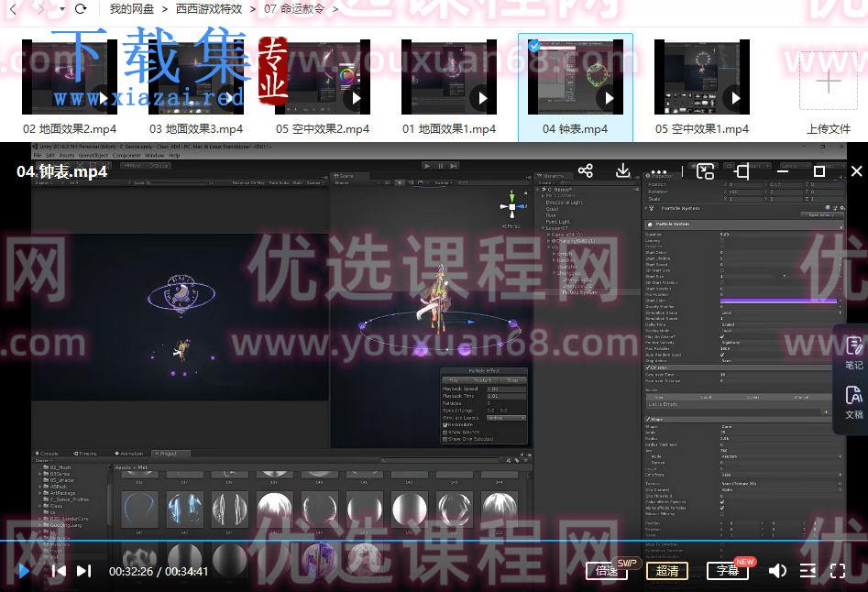Viewport: 868px width, 592px height.
Task: Go forward with the forward arrow
Action: [x=41, y=9]
